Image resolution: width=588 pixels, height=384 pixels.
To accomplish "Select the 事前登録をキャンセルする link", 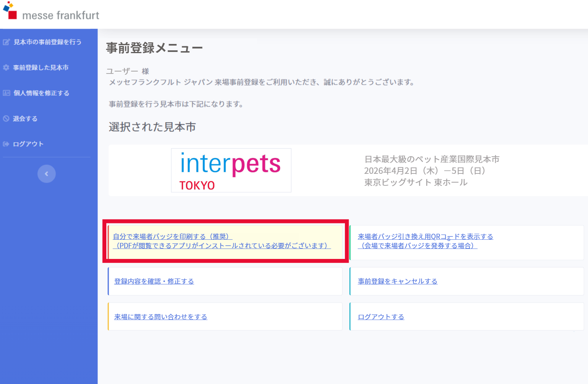I will pos(397,281).
